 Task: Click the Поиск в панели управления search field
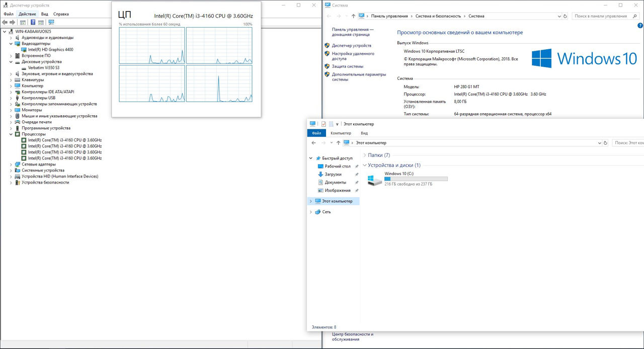[x=601, y=16]
